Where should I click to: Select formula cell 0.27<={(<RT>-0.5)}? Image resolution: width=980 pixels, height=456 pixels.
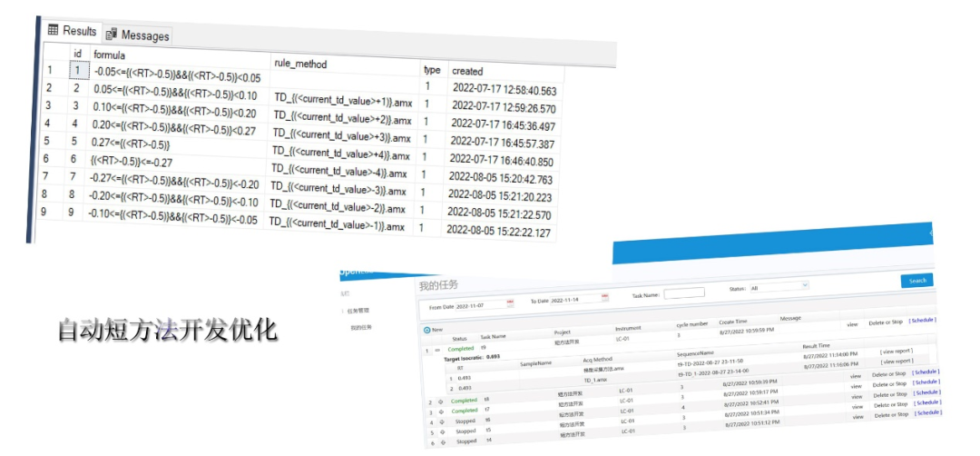click(x=132, y=145)
